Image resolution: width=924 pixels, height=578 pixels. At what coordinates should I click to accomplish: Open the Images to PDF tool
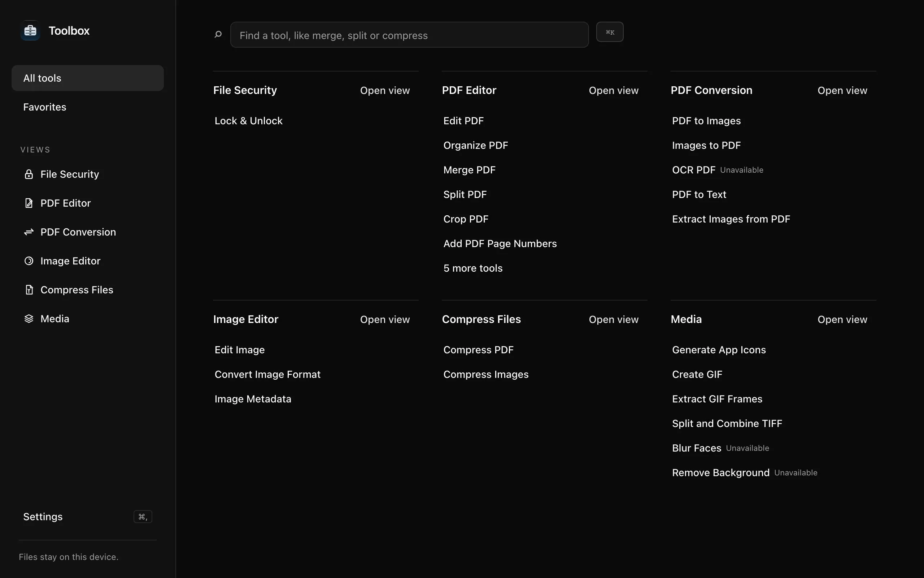[x=706, y=145]
